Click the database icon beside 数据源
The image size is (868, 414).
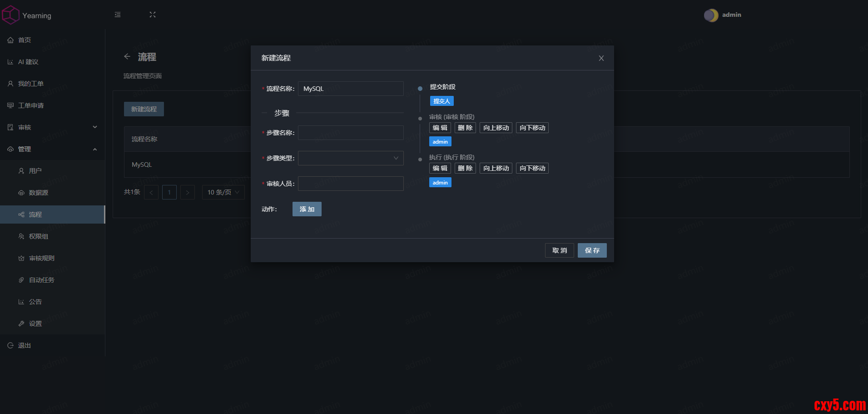coord(21,193)
